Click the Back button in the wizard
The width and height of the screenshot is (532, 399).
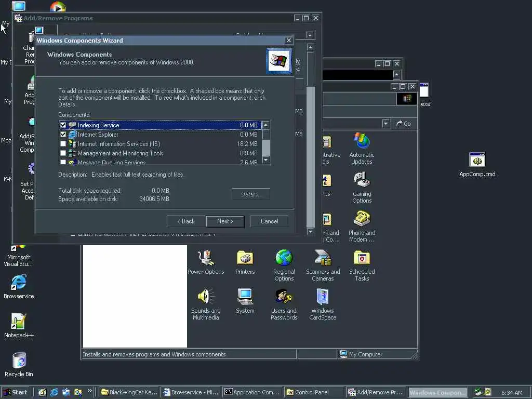click(187, 221)
